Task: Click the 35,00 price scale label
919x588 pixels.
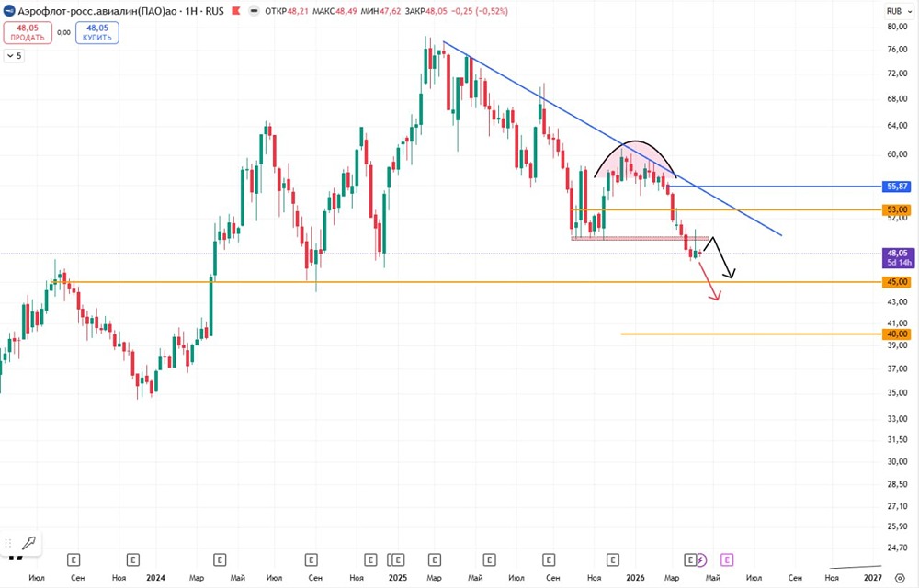Action: (897, 392)
